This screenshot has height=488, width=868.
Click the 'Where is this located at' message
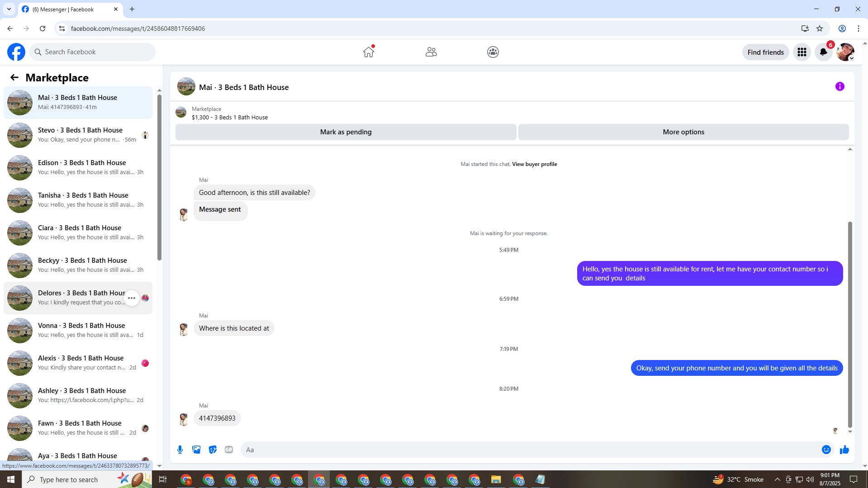[234, 328]
